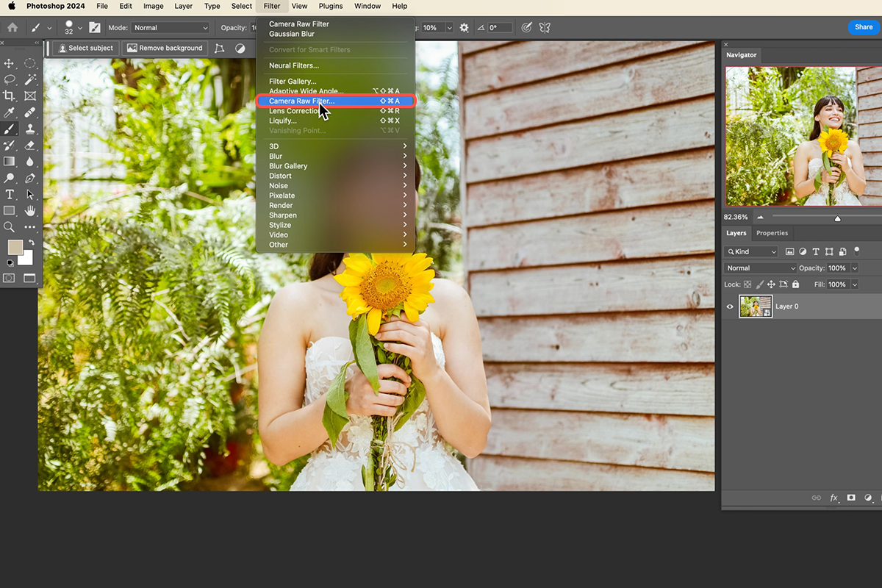Viewport: 882px width, 588px height.
Task: Open the layer Opacity dropdown arrow
Action: tap(854, 268)
